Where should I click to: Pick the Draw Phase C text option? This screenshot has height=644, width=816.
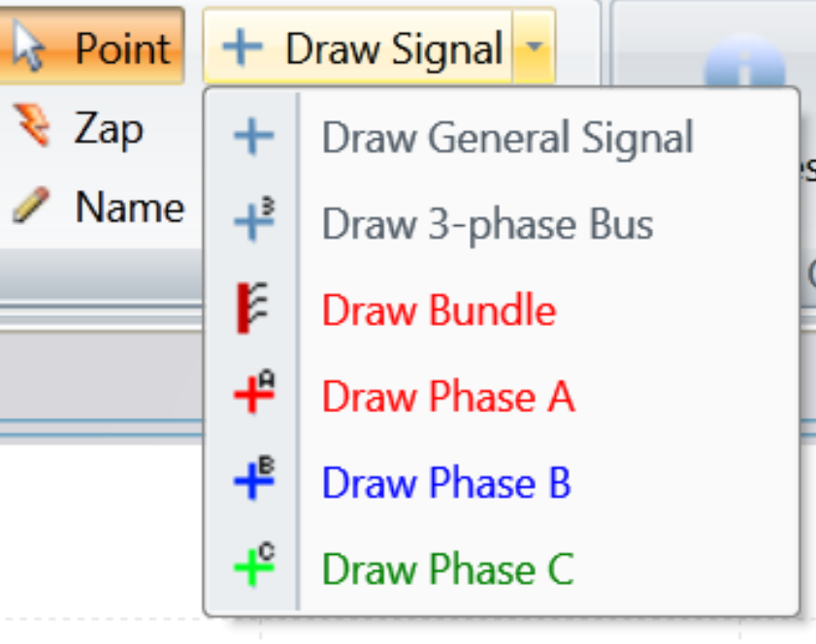(x=447, y=568)
